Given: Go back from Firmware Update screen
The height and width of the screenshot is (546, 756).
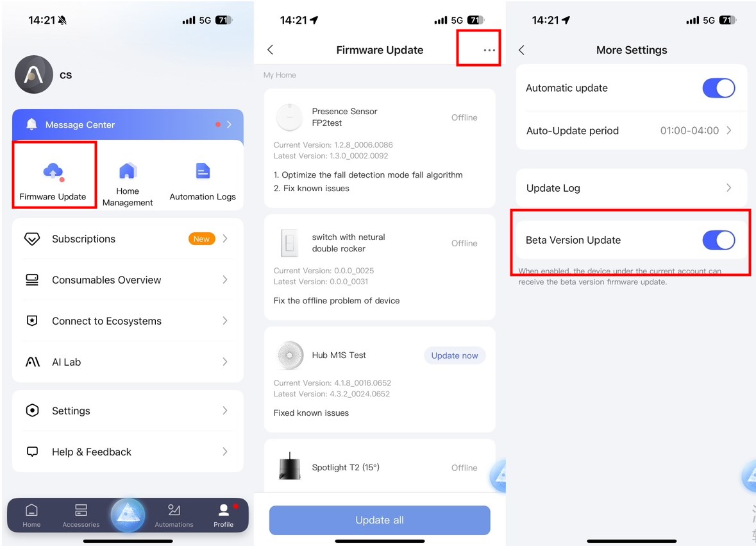Looking at the screenshot, I should click(x=270, y=49).
